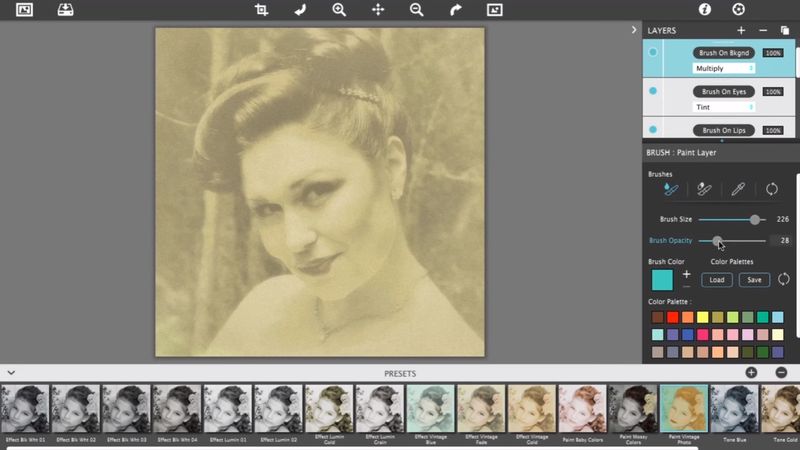Click the Load color palette button
800x450 pixels.
pyautogui.click(x=716, y=280)
